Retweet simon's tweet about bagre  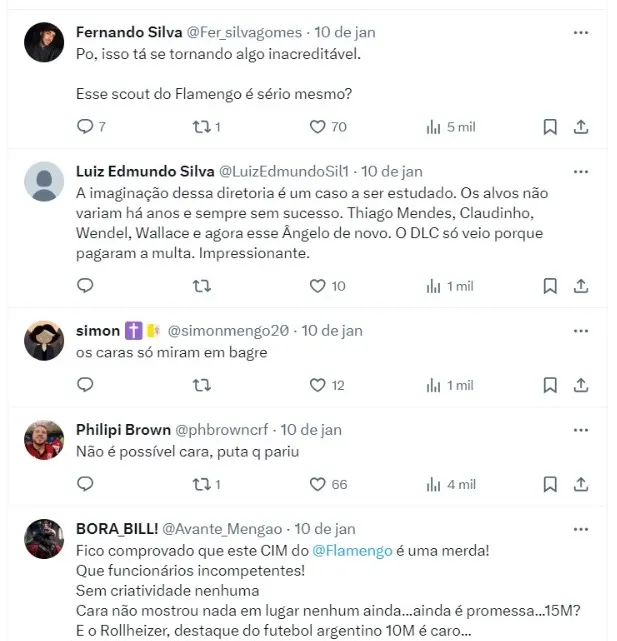tap(201, 385)
